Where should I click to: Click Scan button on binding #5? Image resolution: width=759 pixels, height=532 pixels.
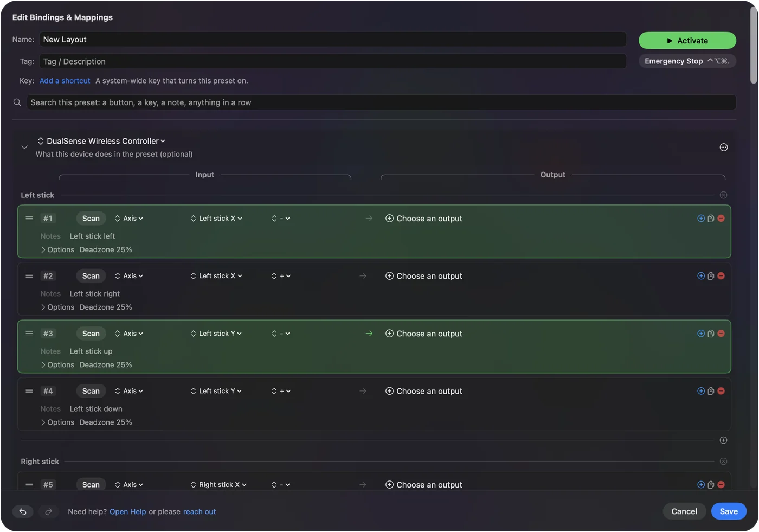pyautogui.click(x=91, y=485)
